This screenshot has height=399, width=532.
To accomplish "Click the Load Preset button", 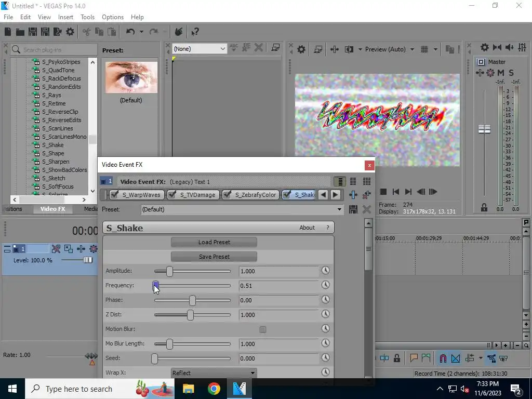I will click(214, 242).
